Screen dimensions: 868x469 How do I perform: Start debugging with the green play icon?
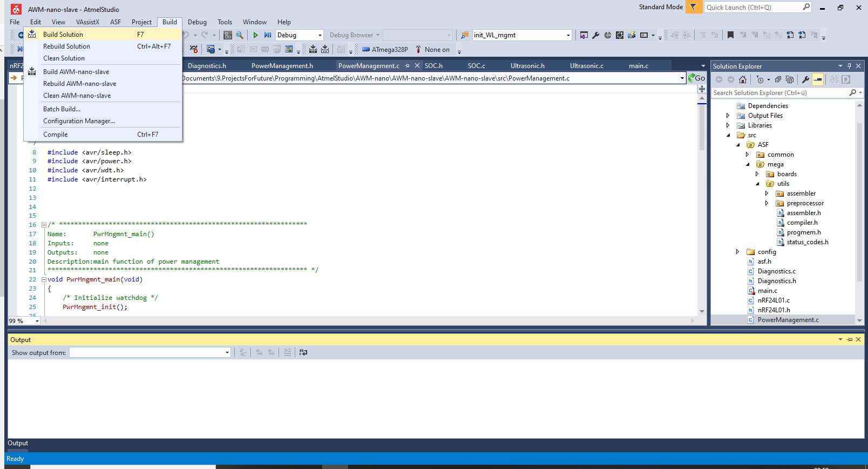(256, 35)
